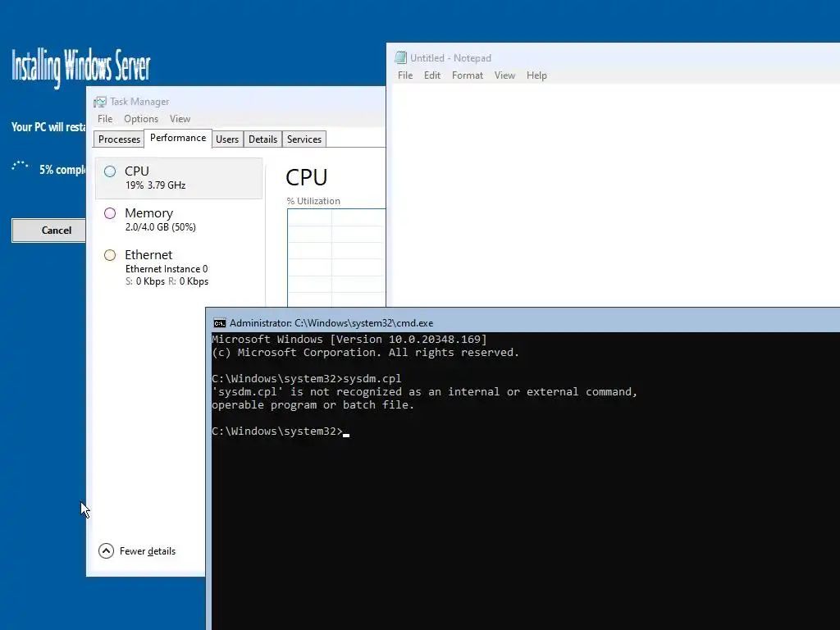Open the Services tab
840x630 pixels.
(304, 139)
